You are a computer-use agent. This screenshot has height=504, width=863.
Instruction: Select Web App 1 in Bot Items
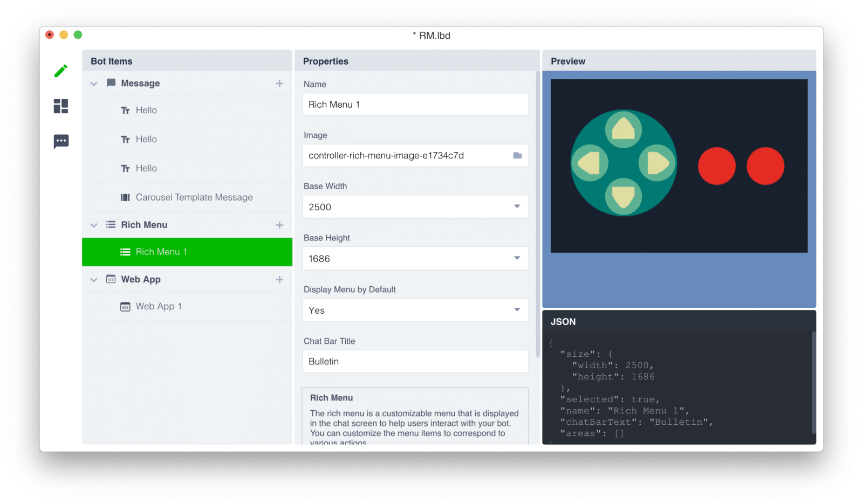pos(158,307)
